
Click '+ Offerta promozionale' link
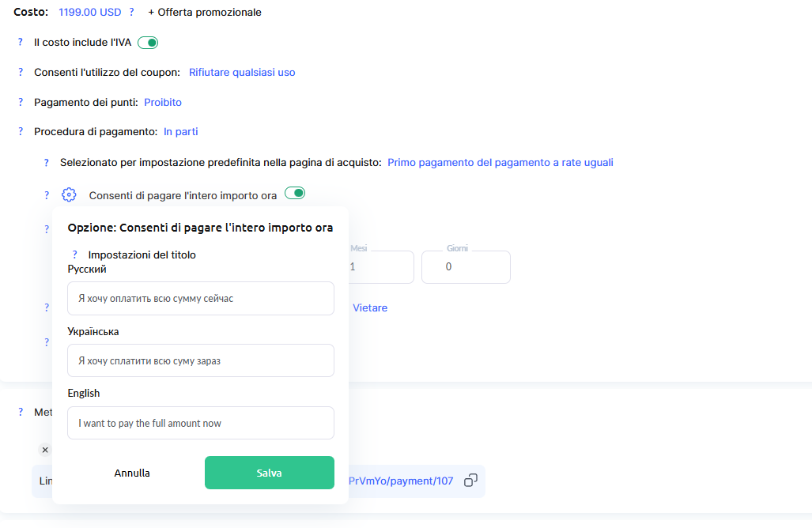(205, 13)
